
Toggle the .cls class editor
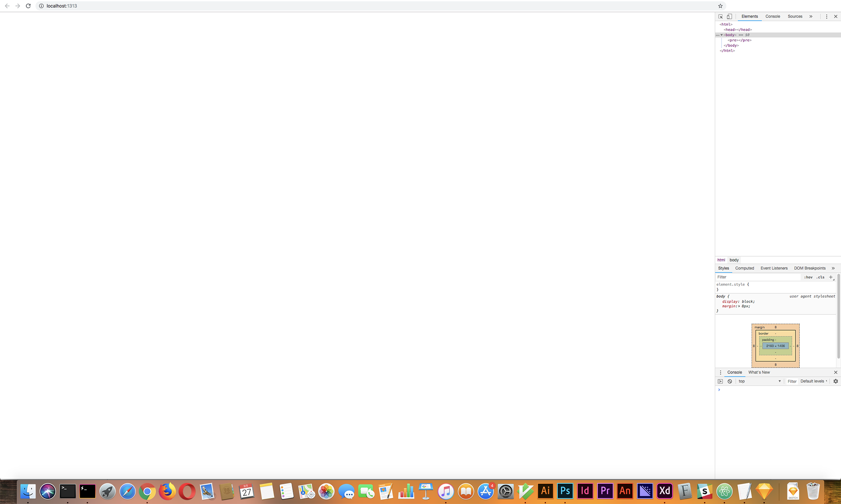coord(820,277)
